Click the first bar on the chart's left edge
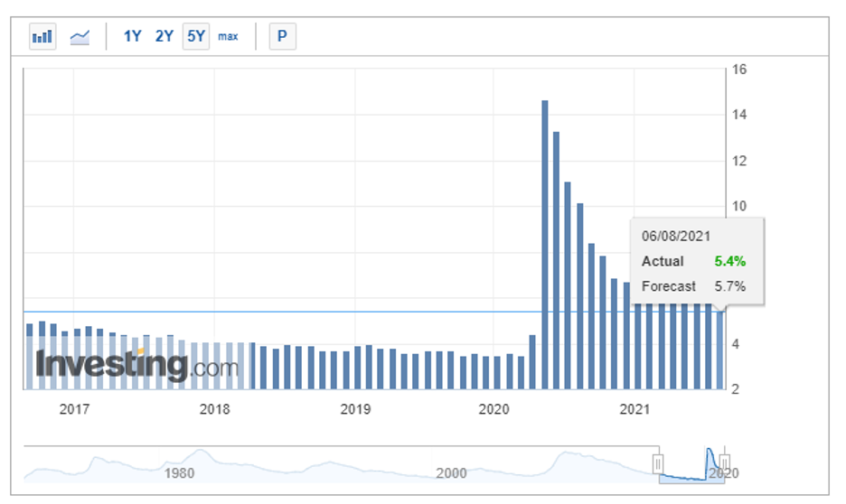 coord(29,357)
